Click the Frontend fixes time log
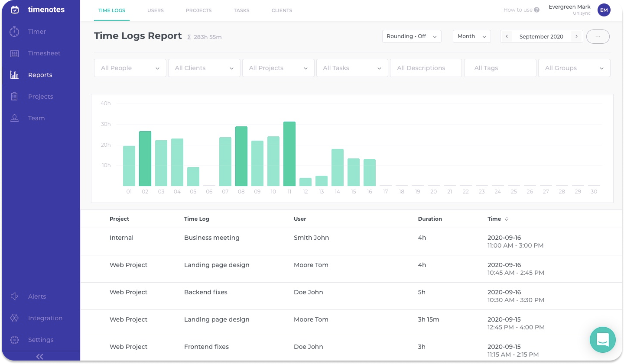The image size is (624, 364). 206,347
